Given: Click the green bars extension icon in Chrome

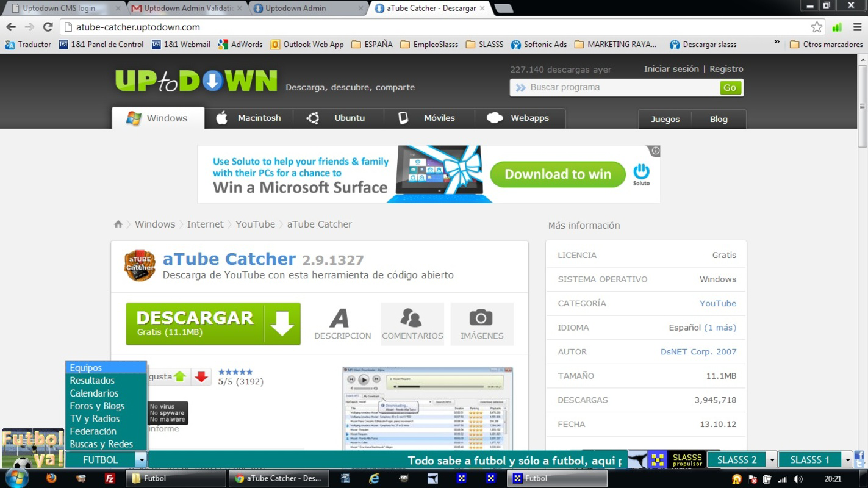Looking at the screenshot, I should point(837,27).
